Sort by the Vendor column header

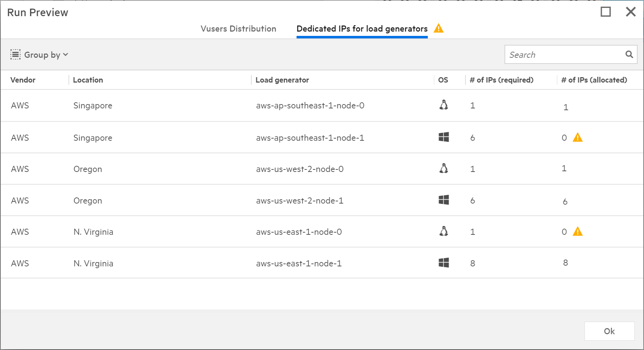click(23, 80)
